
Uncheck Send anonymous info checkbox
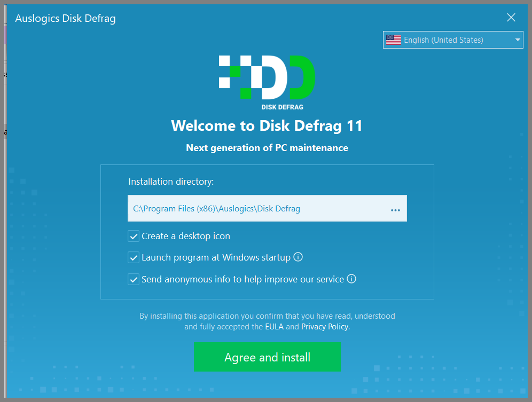(134, 279)
